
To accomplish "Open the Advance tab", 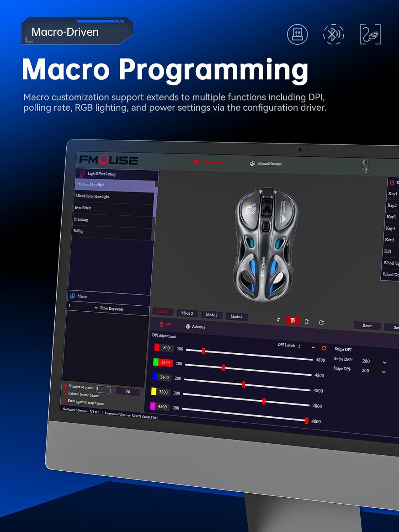I will (x=195, y=327).
